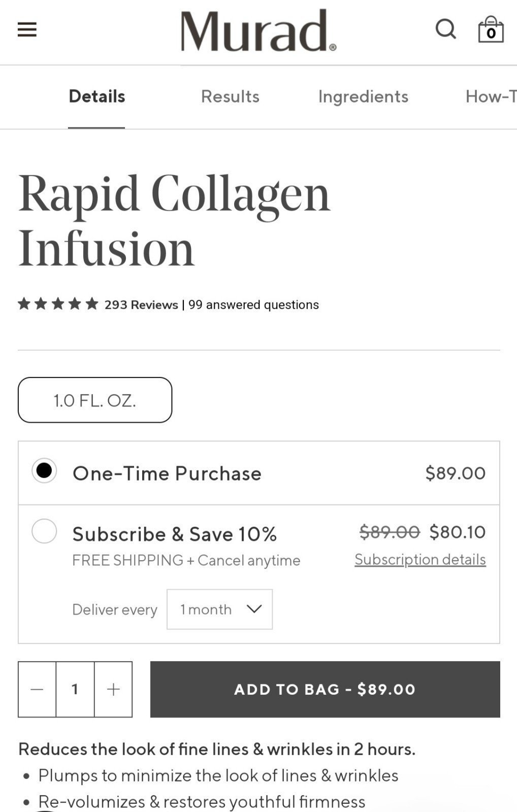
Task: Decrease quantity with the minus icon
Action: click(x=37, y=689)
